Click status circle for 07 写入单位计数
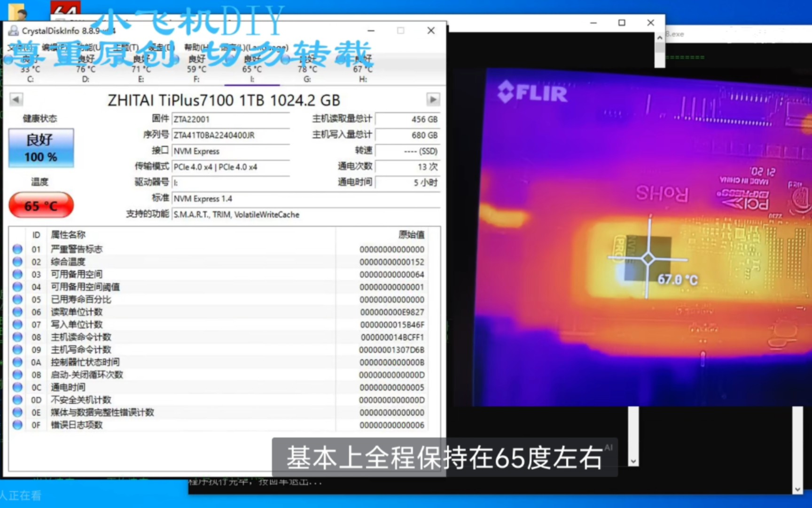The width and height of the screenshot is (812, 508). pos(17,324)
